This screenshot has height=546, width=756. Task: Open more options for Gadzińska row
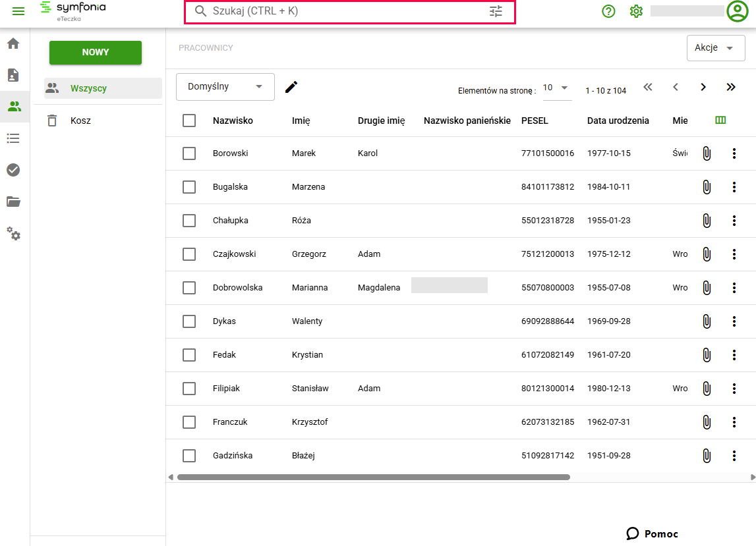734,455
